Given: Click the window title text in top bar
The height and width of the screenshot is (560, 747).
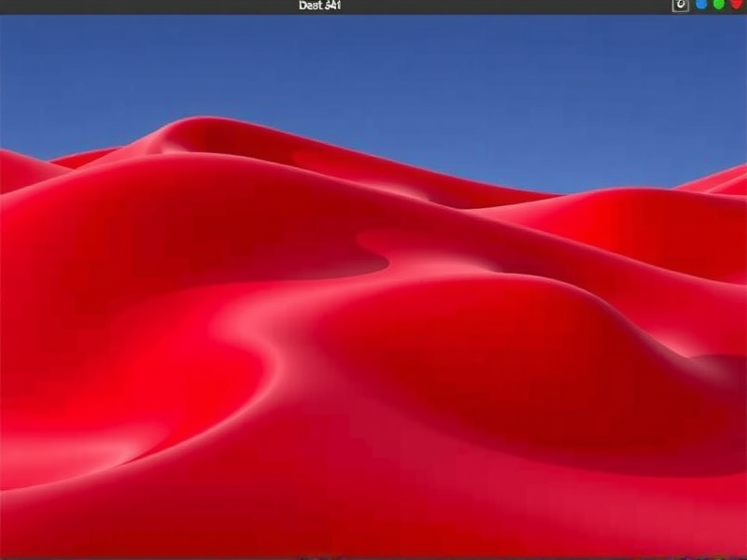Looking at the screenshot, I should [319, 6].
